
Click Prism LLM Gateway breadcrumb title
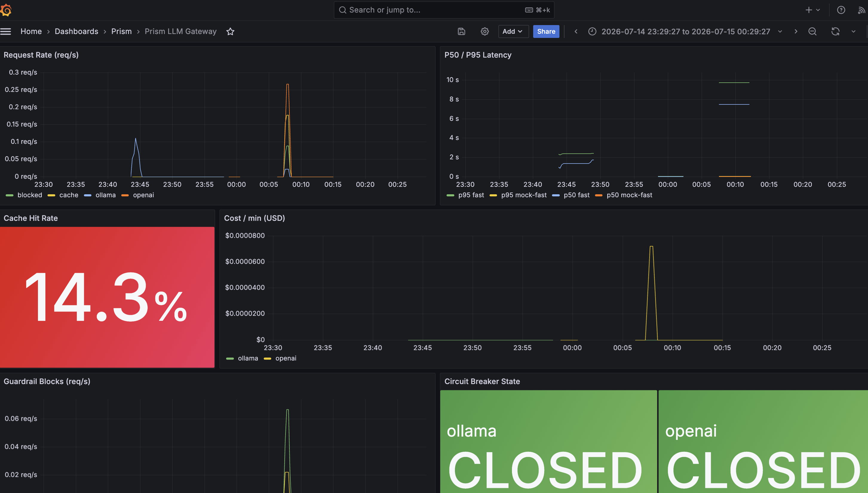181,32
